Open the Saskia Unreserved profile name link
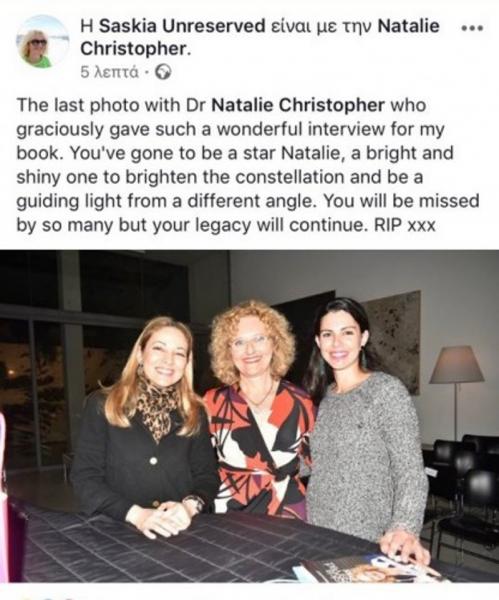Screen dimensions: 499x600 182,26
